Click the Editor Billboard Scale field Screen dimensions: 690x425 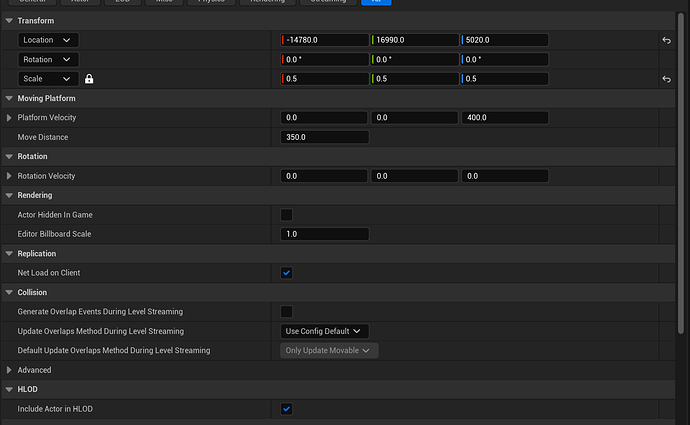[325, 234]
